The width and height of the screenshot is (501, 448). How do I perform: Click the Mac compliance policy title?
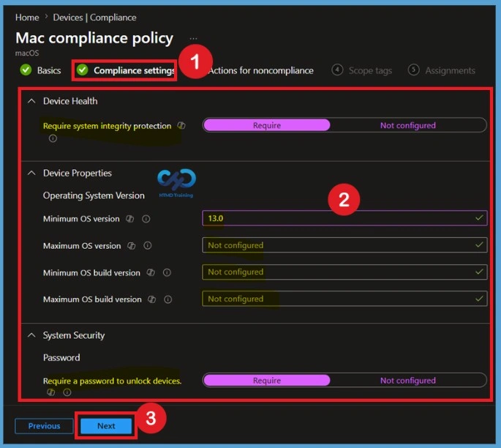click(x=94, y=38)
